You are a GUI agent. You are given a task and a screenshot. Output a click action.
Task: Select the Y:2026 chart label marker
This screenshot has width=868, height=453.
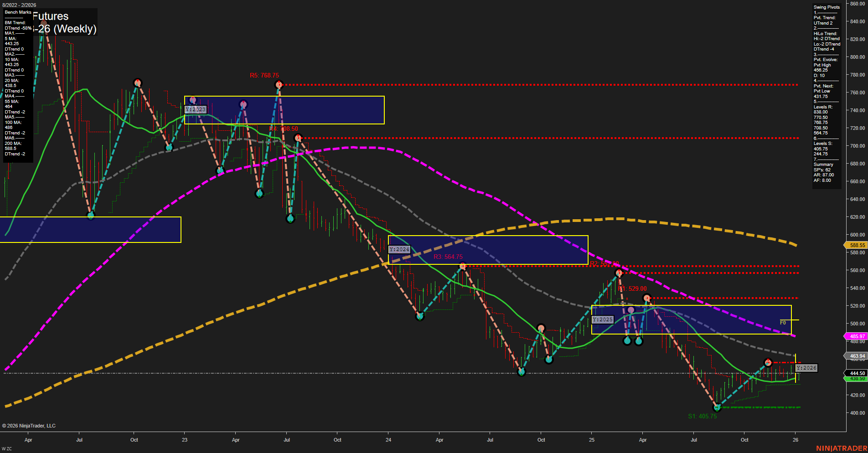click(x=806, y=368)
